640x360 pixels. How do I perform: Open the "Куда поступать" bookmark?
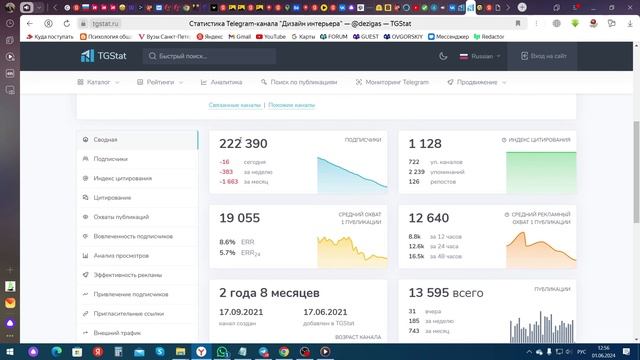pyautogui.click(x=50, y=37)
